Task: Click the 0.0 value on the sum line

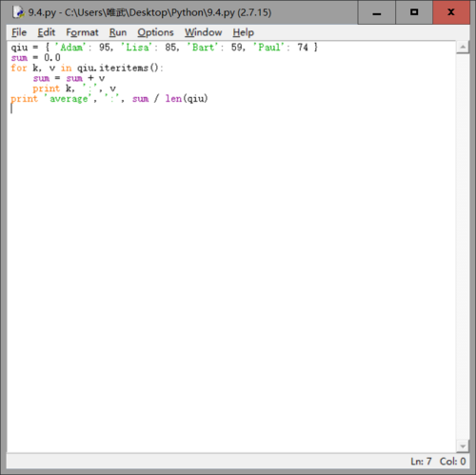Action: coord(52,58)
